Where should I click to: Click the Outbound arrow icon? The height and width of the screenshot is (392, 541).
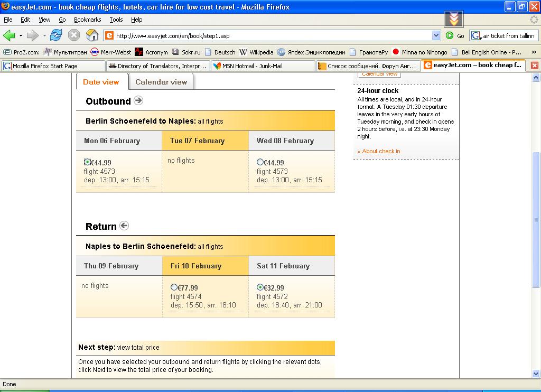click(138, 100)
